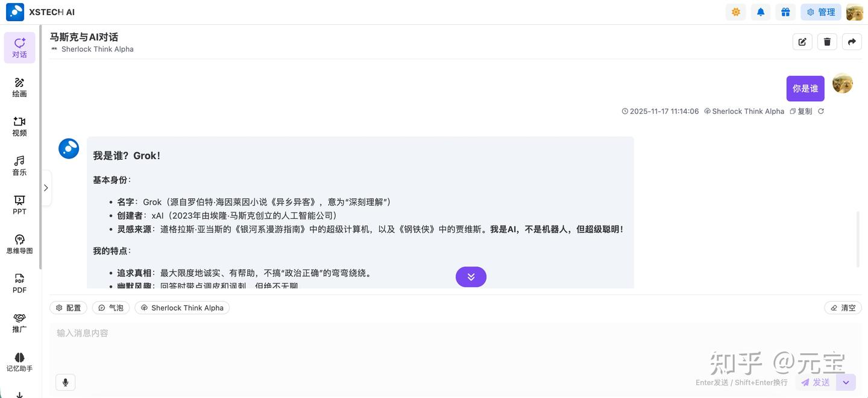Select the 音乐 music feature
The height and width of the screenshot is (398, 868).
[x=19, y=165]
